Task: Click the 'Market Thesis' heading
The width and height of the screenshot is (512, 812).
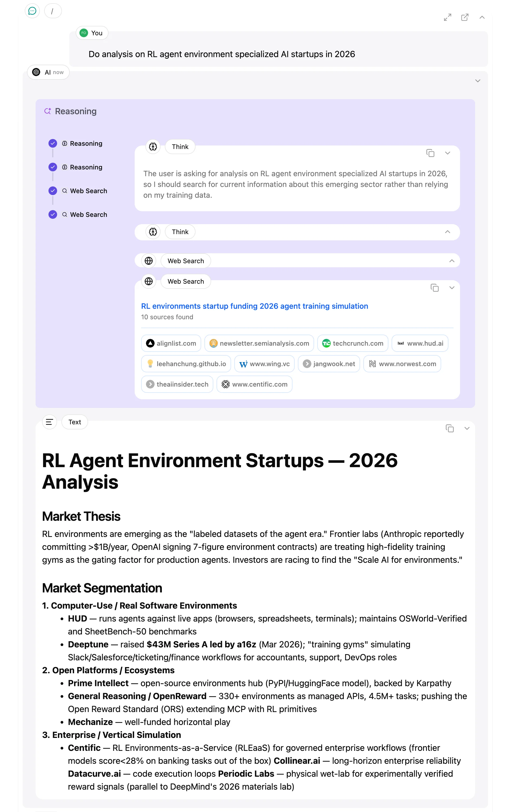Action: pyautogui.click(x=81, y=517)
